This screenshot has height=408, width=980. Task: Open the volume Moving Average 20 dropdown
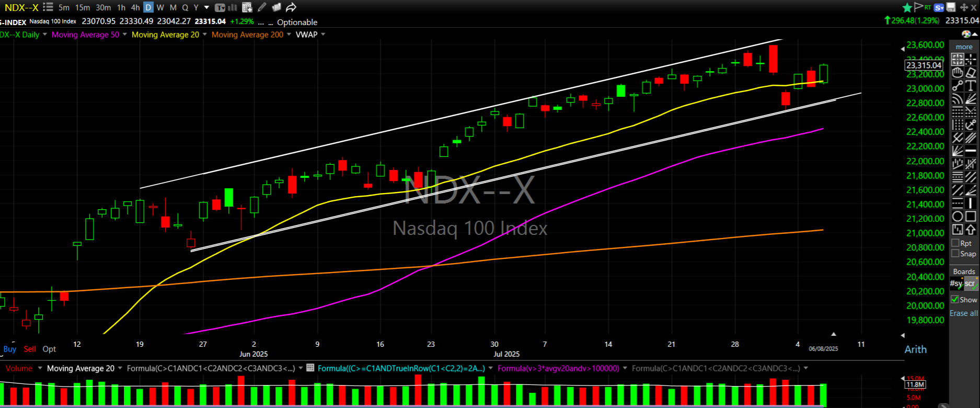[x=120, y=368]
